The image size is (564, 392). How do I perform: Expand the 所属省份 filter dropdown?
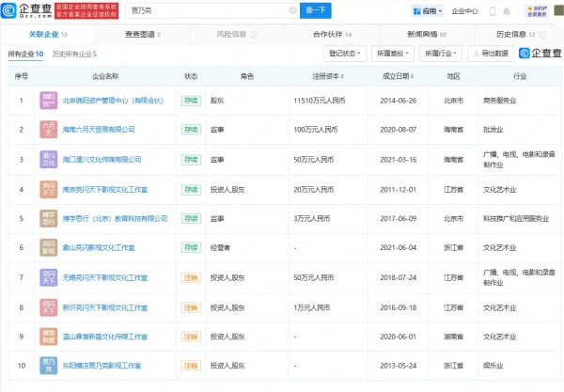pyautogui.click(x=391, y=54)
